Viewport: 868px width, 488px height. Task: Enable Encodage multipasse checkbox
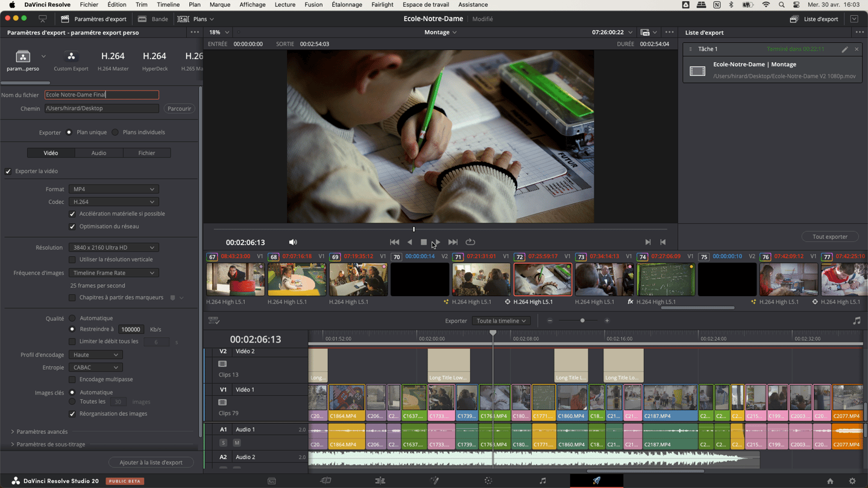click(x=72, y=379)
